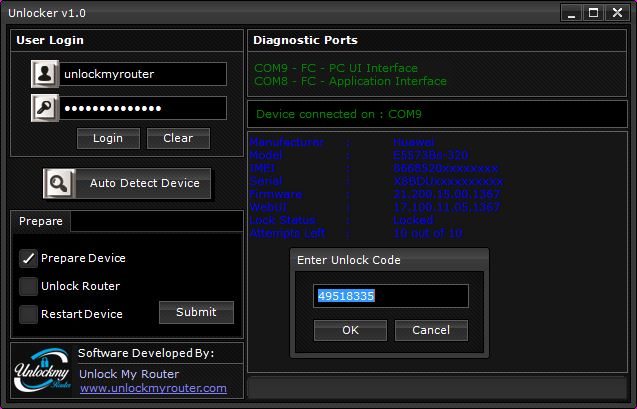Confirm unlock code with OK
Viewport: 637px width, 409px height.
[x=350, y=330]
